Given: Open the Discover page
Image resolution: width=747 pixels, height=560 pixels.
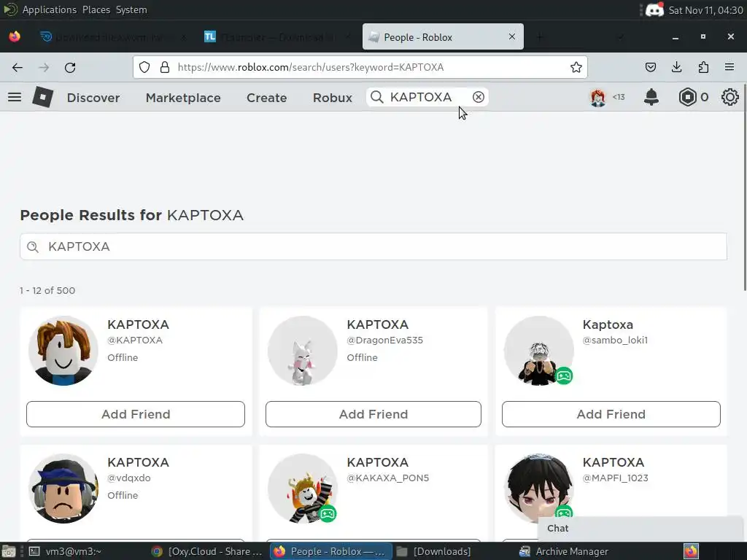Looking at the screenshot, I should point(93,98).
